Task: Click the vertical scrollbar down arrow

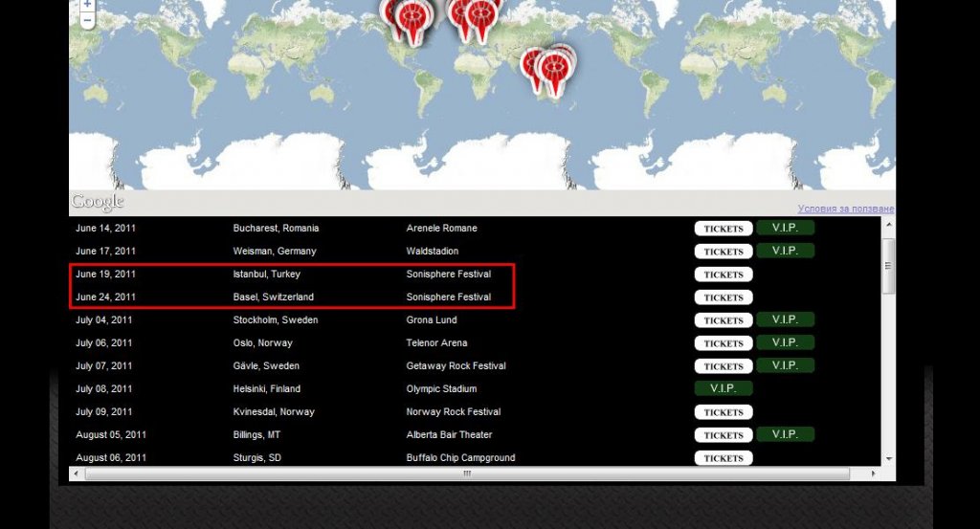Action: (x=889, y=459)
